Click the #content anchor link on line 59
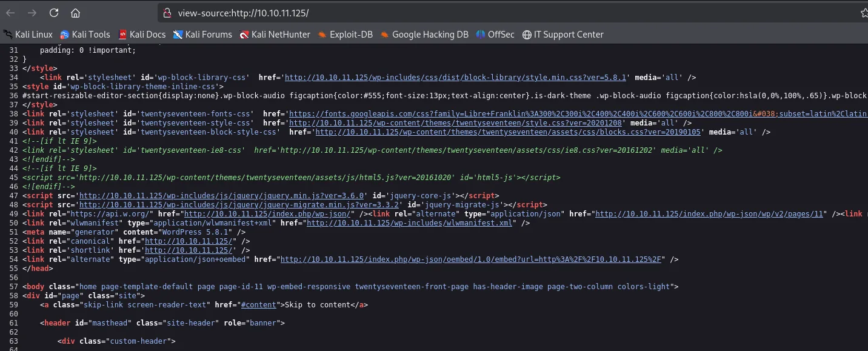 (259, 304)
